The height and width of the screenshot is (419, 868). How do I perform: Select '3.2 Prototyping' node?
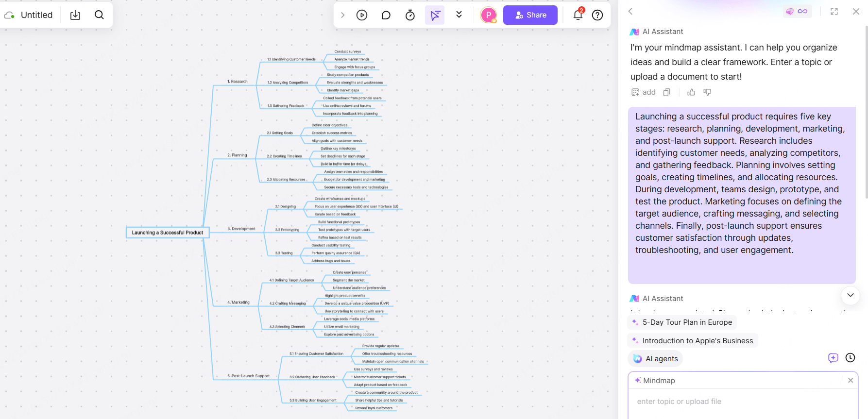pos(287,230)
